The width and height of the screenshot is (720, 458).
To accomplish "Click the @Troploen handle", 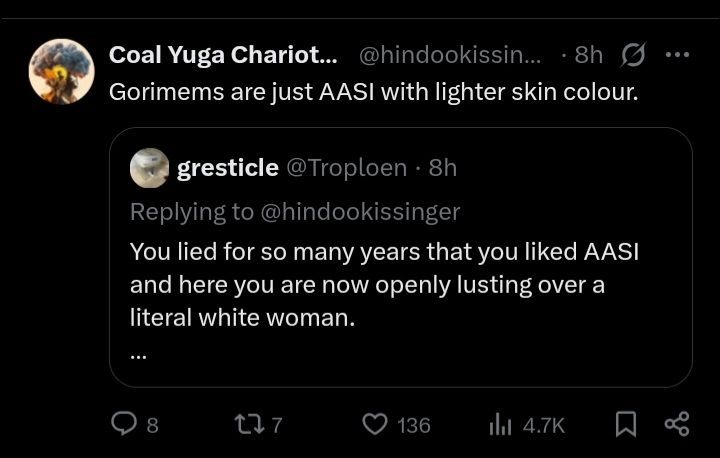I will (347, 168).
